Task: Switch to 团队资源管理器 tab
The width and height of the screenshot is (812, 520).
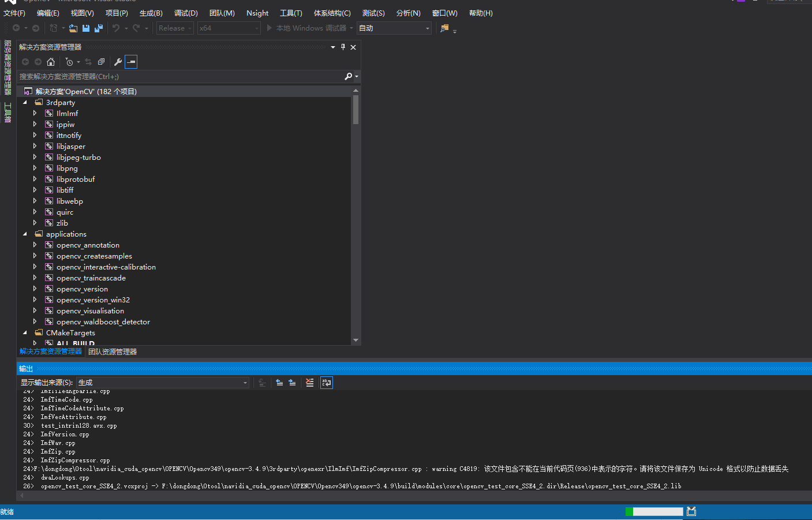Action: tap(113, 351)
